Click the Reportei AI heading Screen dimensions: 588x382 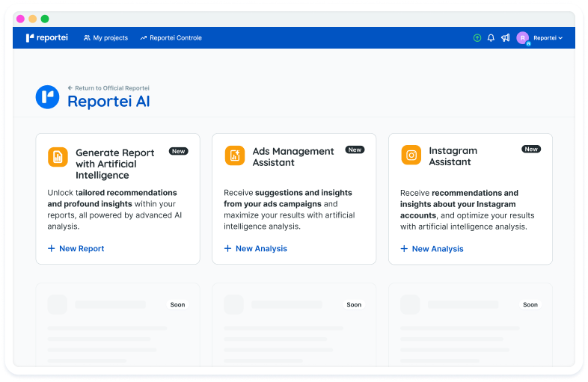(108, 101)
